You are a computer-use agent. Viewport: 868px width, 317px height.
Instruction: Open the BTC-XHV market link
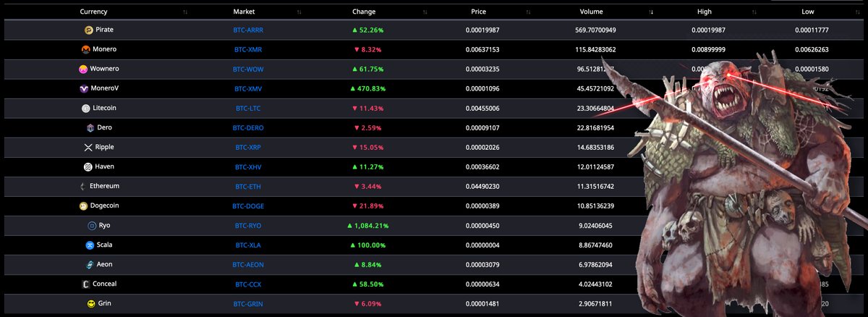coord(250,166)
